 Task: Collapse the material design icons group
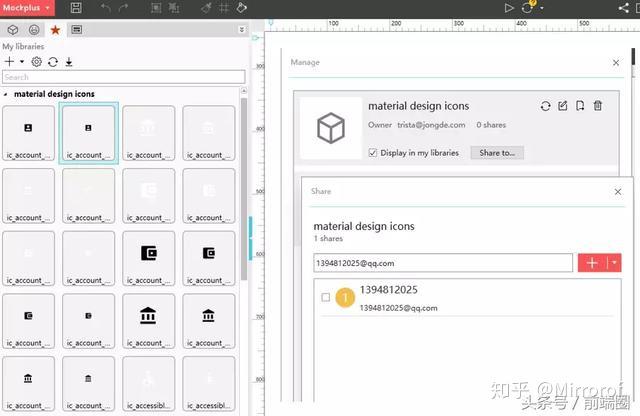tap(5, 94)
